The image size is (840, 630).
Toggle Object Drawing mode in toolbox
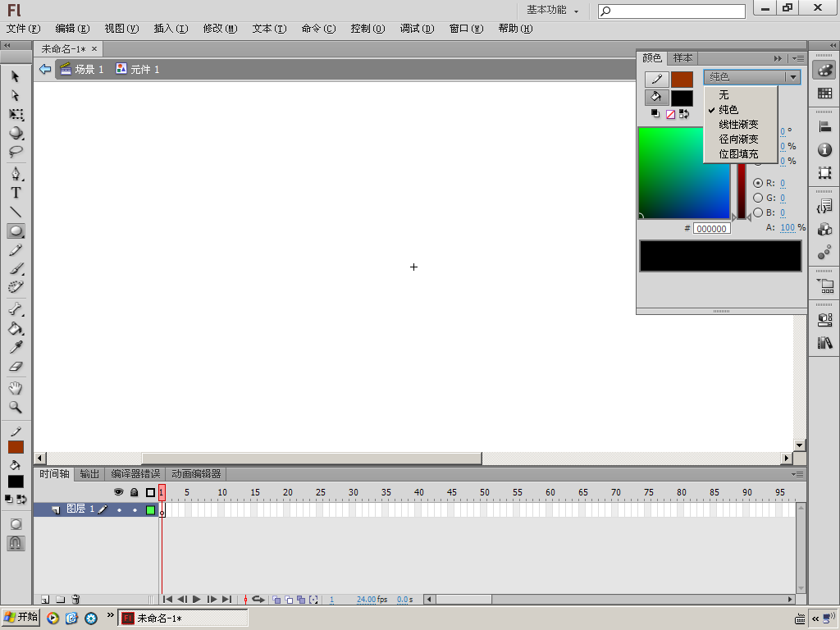16,524
